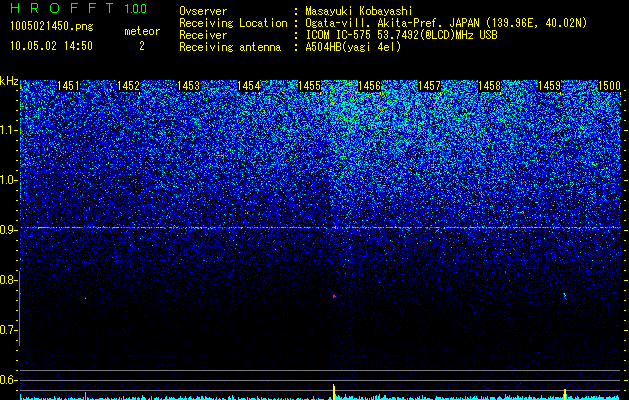Click the observer name Masayuki Kobayashi
629x400 pixels.
pos(359,11)
